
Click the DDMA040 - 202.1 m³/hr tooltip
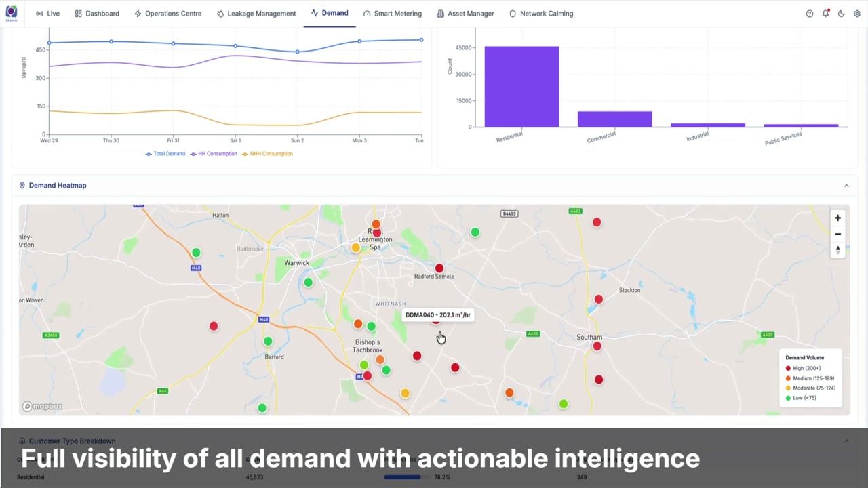(x=438, y=314)
